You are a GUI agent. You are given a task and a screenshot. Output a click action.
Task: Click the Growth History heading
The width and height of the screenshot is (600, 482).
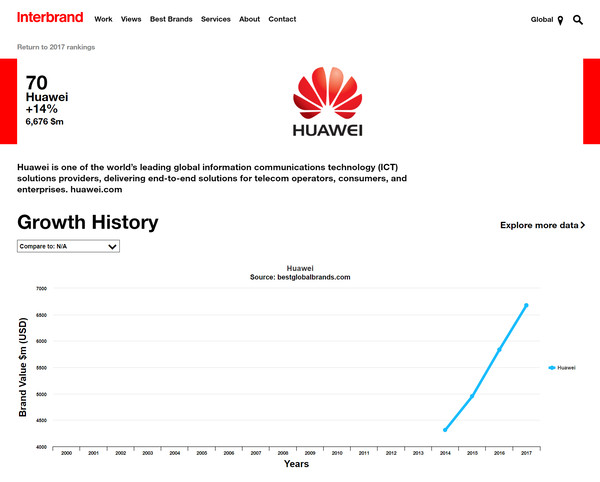pos(88,223)
